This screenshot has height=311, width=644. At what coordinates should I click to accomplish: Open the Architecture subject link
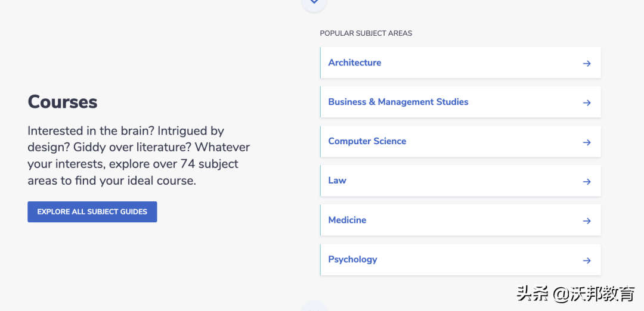pos(354,63)
